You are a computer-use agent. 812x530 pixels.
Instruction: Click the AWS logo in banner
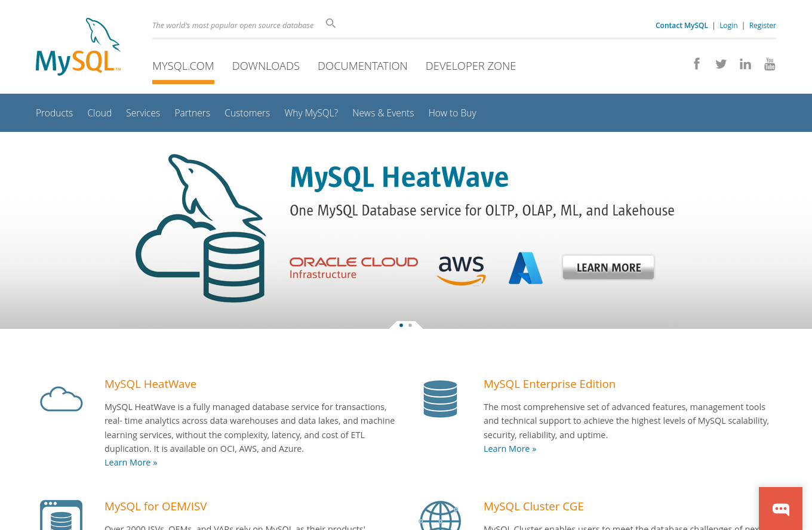(x=462, y=271)
